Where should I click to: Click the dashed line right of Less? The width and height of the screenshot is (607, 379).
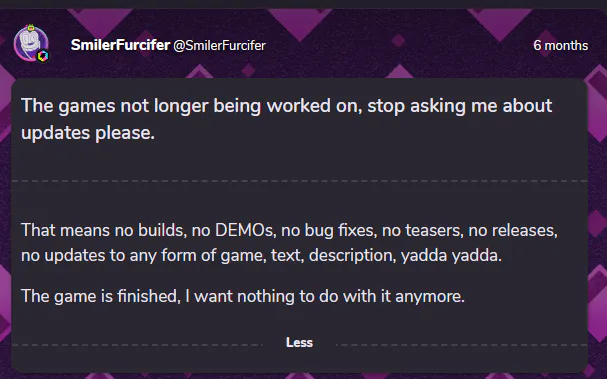pos(461,345)
